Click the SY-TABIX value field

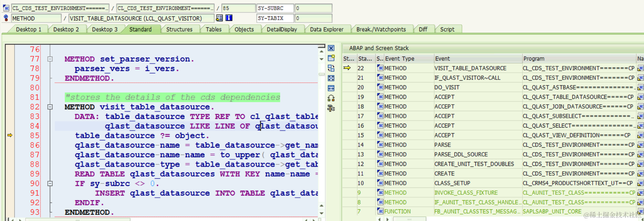pyautogui.click(x=313, y=18)
